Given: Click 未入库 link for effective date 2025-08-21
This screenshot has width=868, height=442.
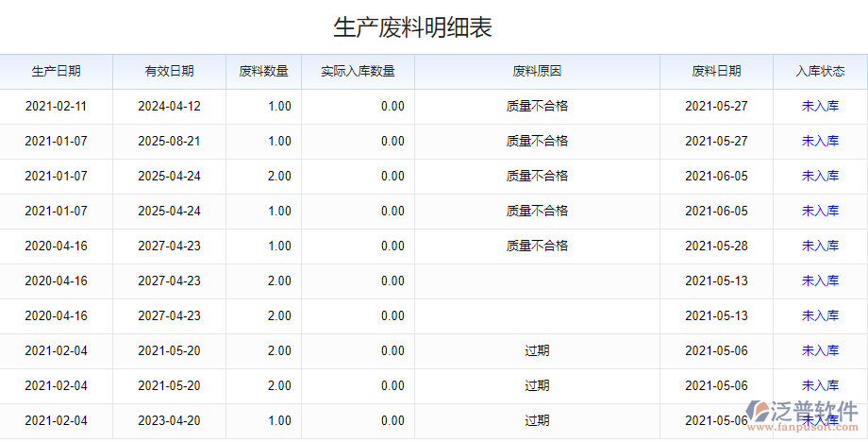Looking at the screenshot, I should (820, 141).
